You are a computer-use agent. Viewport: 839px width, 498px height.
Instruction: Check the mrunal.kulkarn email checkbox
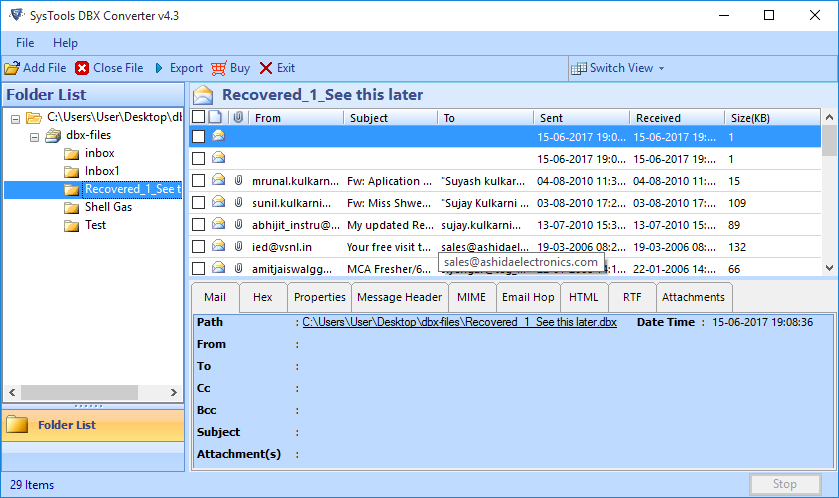click(199, 181)
